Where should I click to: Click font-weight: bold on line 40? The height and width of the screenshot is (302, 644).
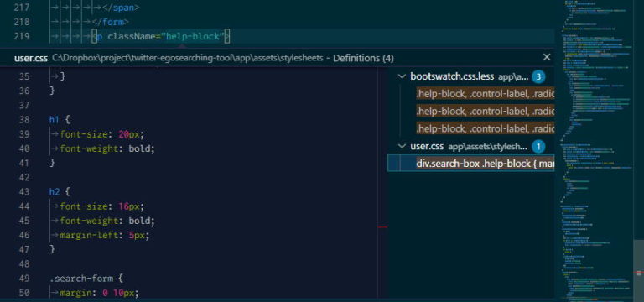coord(107,148)
